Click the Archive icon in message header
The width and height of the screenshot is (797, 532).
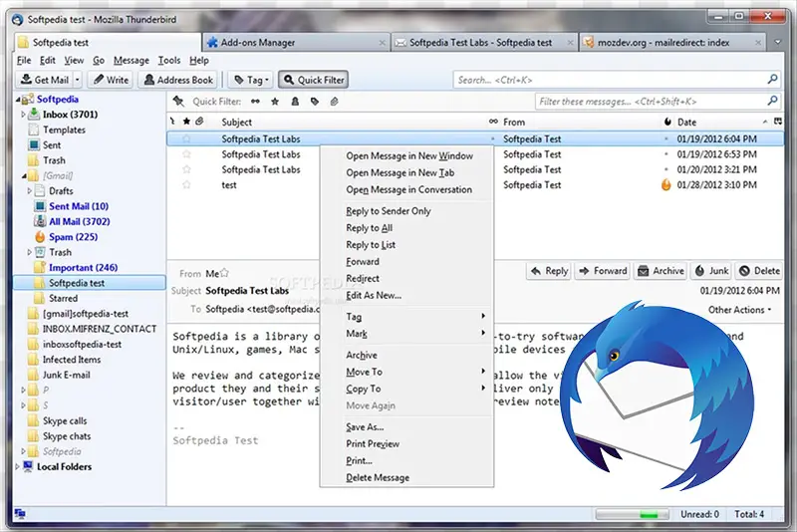644,271
